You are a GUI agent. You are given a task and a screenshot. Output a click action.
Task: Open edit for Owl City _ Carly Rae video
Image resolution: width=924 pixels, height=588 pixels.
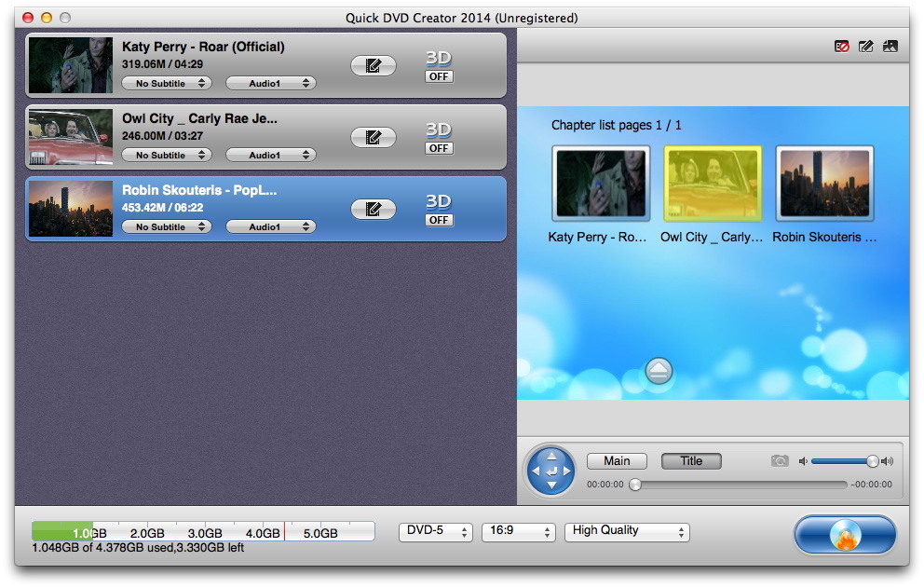[x=373, y=137]
